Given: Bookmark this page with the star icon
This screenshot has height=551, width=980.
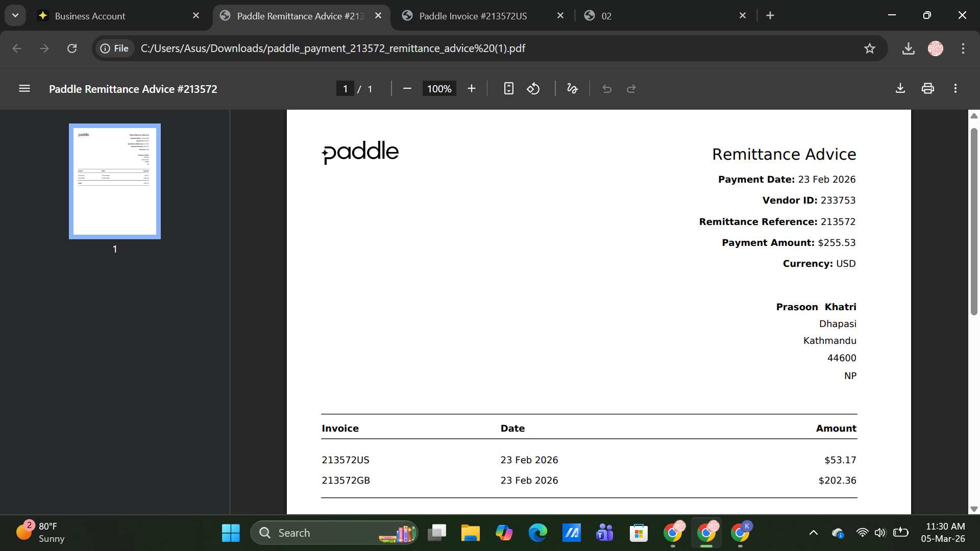Looking at the screenshot, I should 869,48.
